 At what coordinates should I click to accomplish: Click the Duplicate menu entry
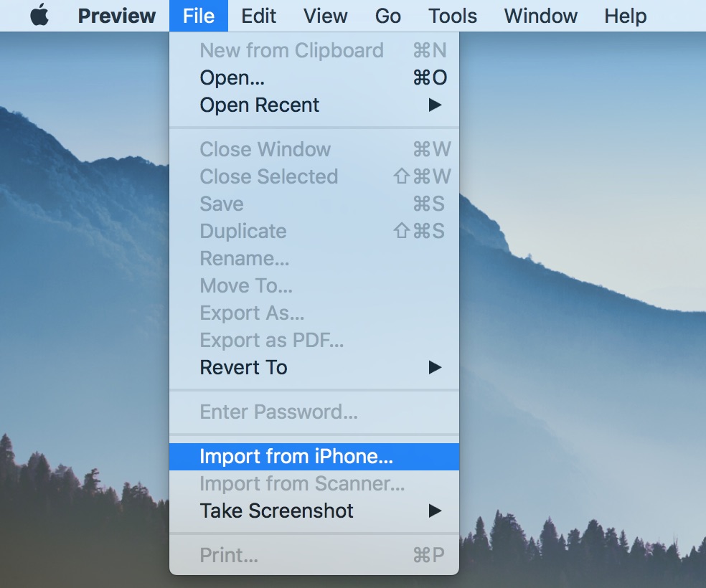point(314,231)
